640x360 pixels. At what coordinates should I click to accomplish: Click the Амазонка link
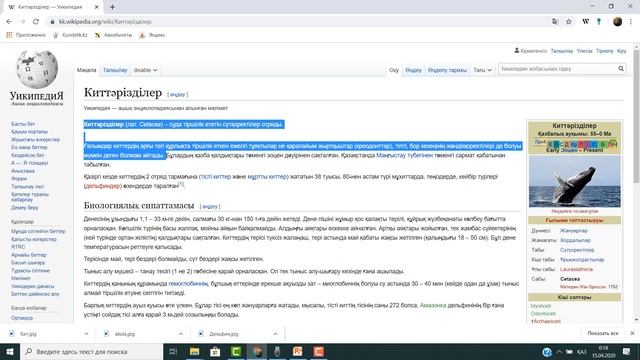click(433, 305)
